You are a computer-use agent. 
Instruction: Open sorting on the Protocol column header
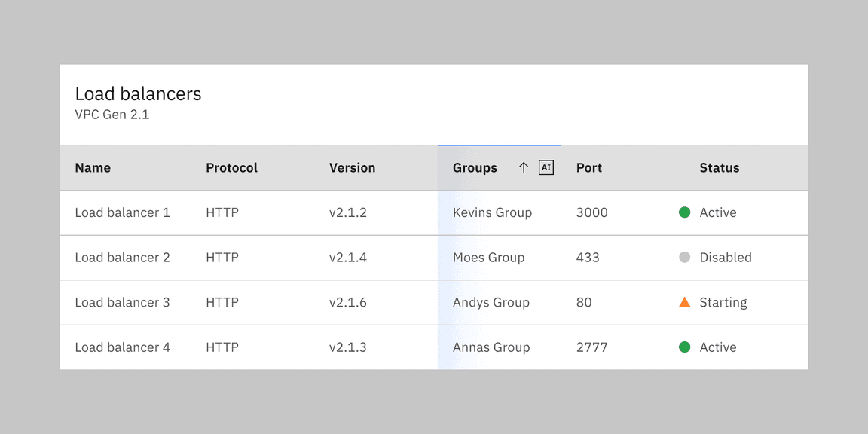point(231,167)
